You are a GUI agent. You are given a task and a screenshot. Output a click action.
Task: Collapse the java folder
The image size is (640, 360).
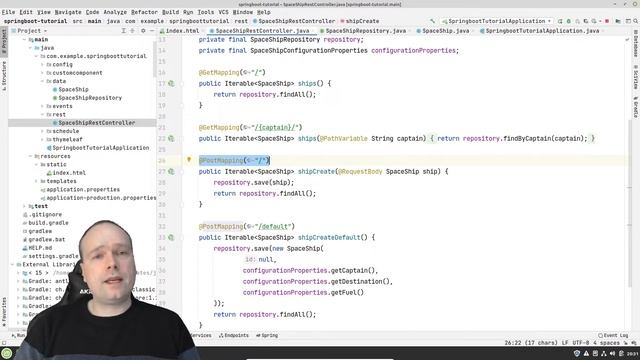coord(30,48)
